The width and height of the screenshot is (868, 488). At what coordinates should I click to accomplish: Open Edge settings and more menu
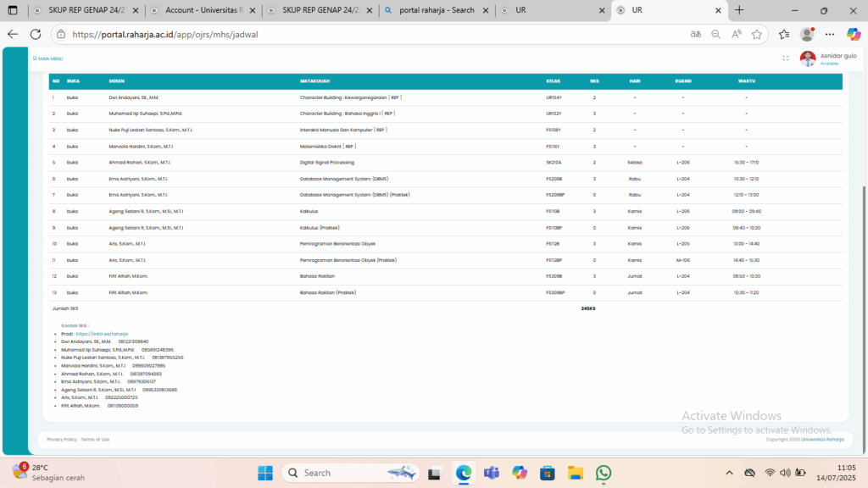(830, 35)
